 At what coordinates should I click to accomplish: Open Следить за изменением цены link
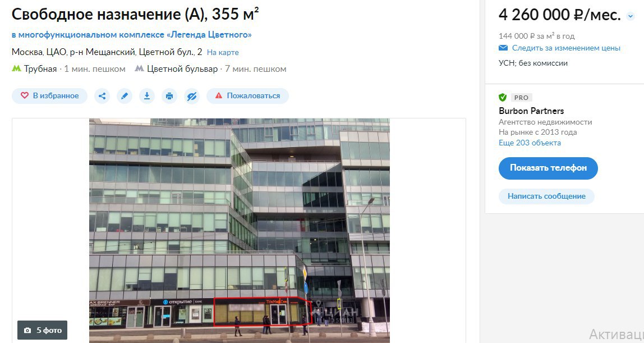pyautogui.click(x=566, y=48)
